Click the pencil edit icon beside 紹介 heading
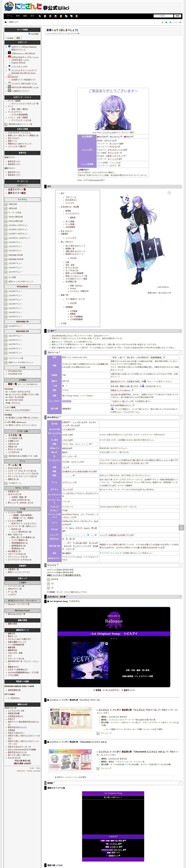 (56, 331)
